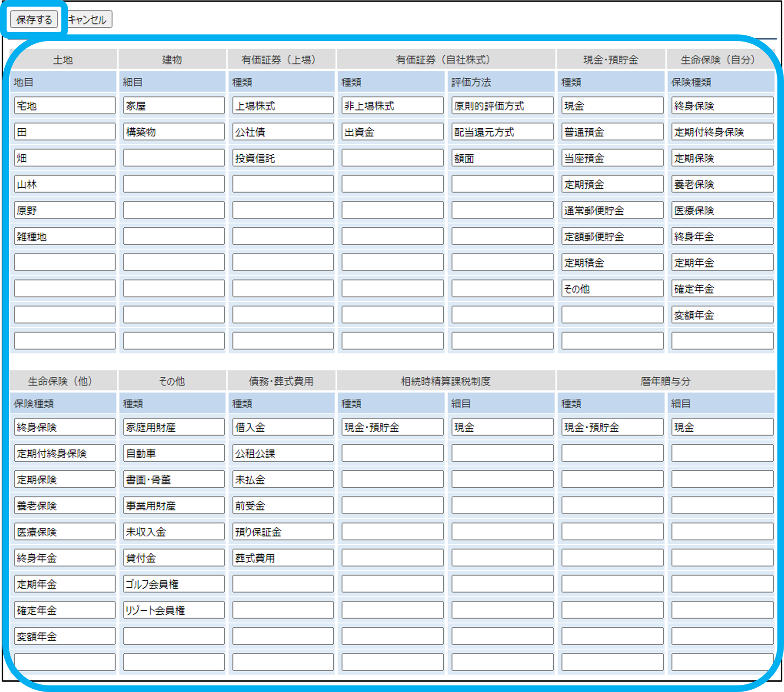Select the 書画・骨董 input field

click(174, 480)
